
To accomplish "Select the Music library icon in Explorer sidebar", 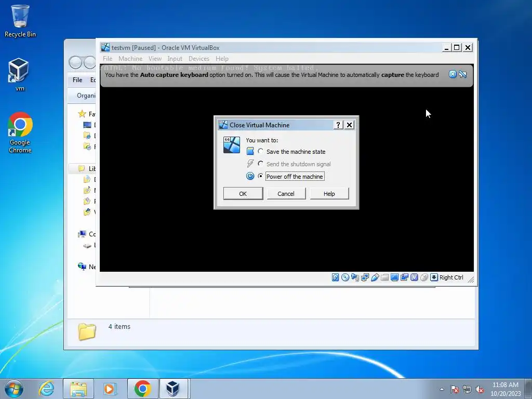I will tap(87, 190).
